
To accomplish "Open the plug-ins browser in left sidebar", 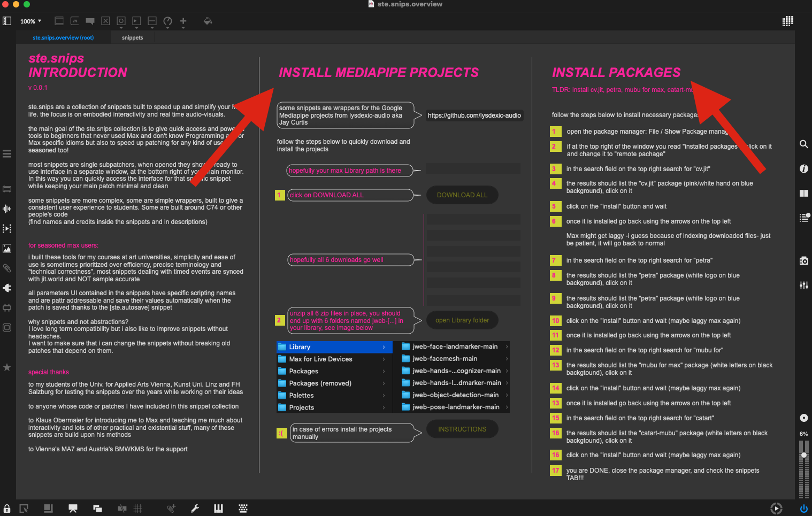I will (x=7, y=288).
